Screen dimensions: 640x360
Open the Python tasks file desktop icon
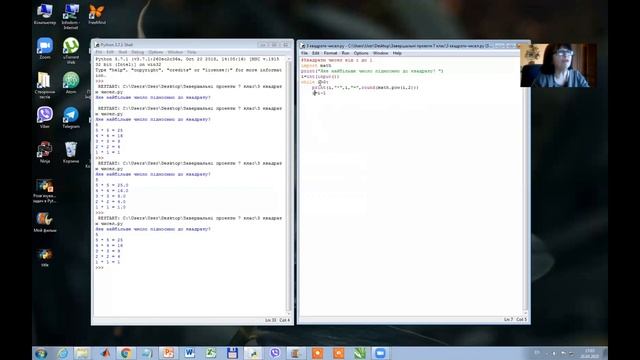click(45, 191)
